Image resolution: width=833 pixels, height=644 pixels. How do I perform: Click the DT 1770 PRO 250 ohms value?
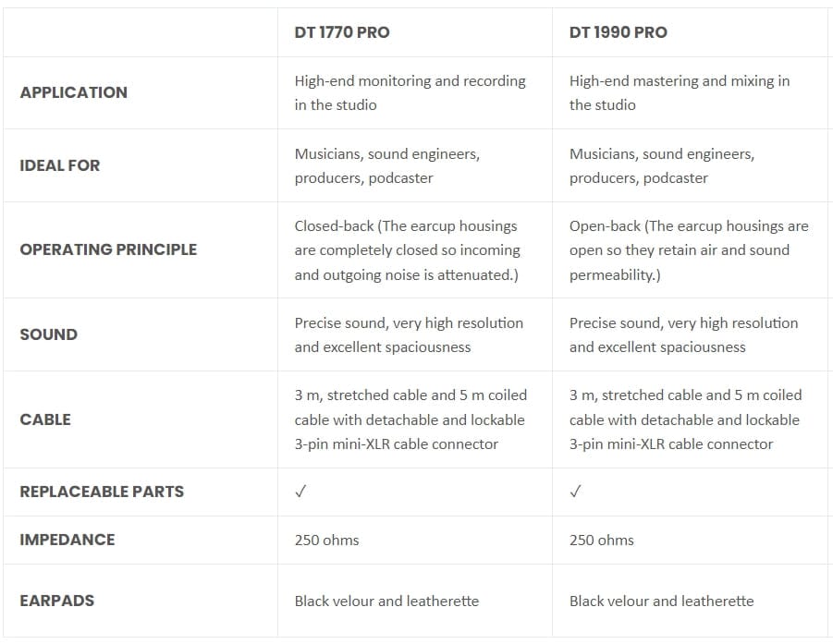pos(326,540)
